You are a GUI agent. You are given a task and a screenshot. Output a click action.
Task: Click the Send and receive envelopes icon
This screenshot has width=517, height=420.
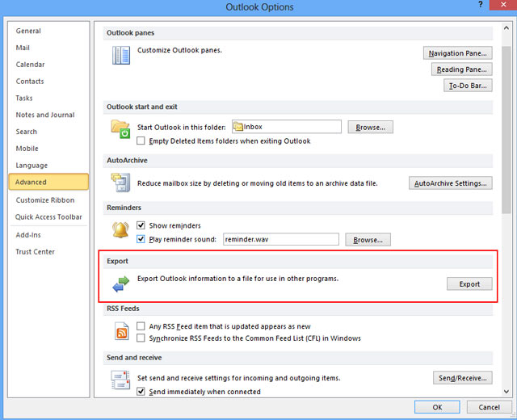click(120, 380)
